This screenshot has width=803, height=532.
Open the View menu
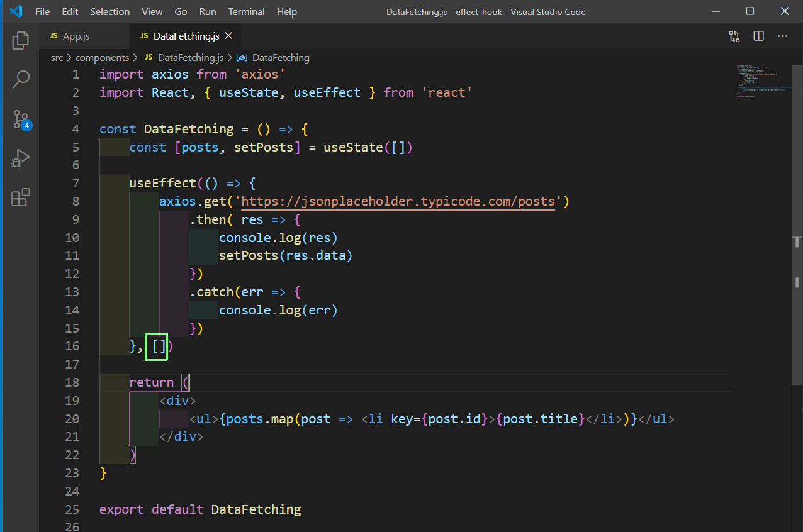pos(152,11)
